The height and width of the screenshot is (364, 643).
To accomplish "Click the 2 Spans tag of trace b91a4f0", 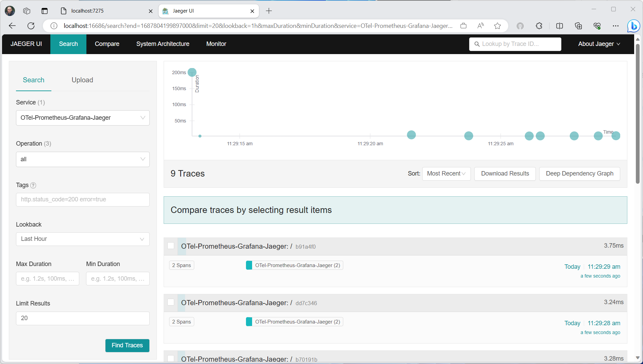I will pos(182,265).
